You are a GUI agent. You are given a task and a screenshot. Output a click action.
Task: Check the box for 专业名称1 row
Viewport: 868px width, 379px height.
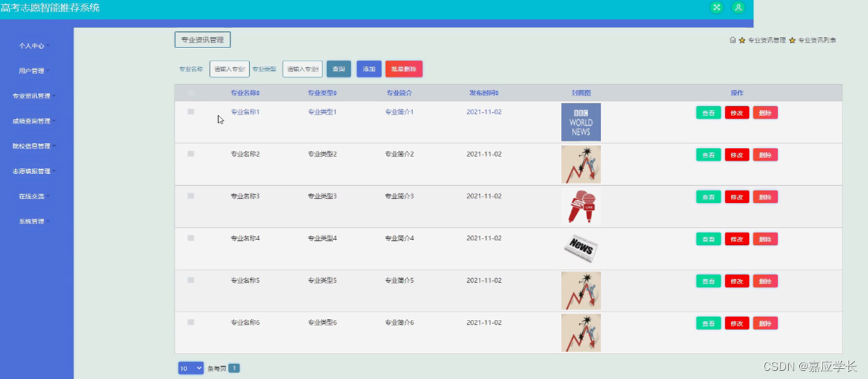pyautogui.click(x=191, y=111)
